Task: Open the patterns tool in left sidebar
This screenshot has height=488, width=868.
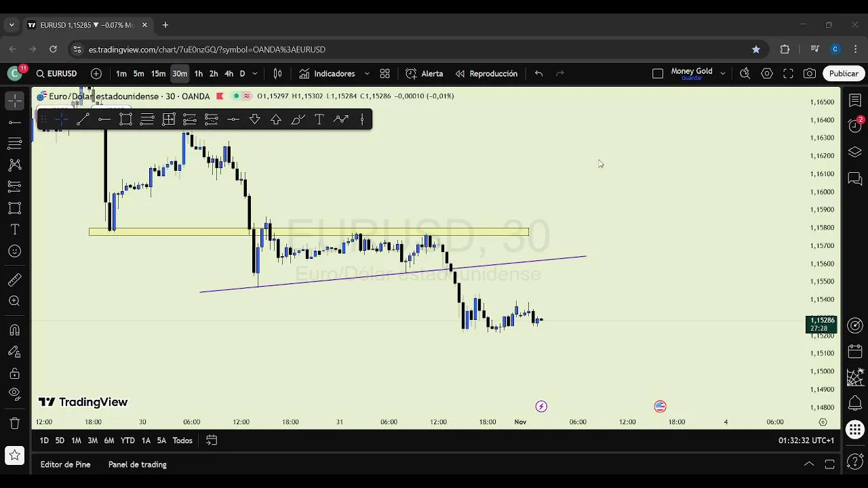Action: click(14, 165)
